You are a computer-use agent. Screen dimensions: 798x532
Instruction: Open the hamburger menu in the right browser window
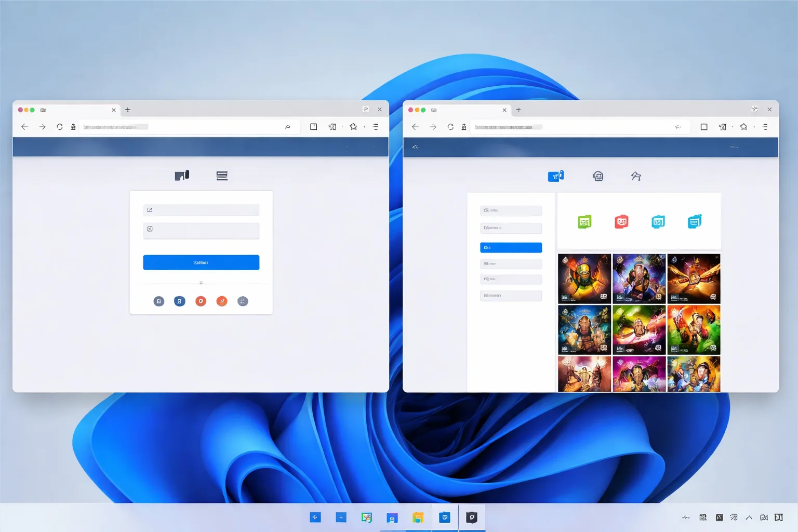click(765, 127)
